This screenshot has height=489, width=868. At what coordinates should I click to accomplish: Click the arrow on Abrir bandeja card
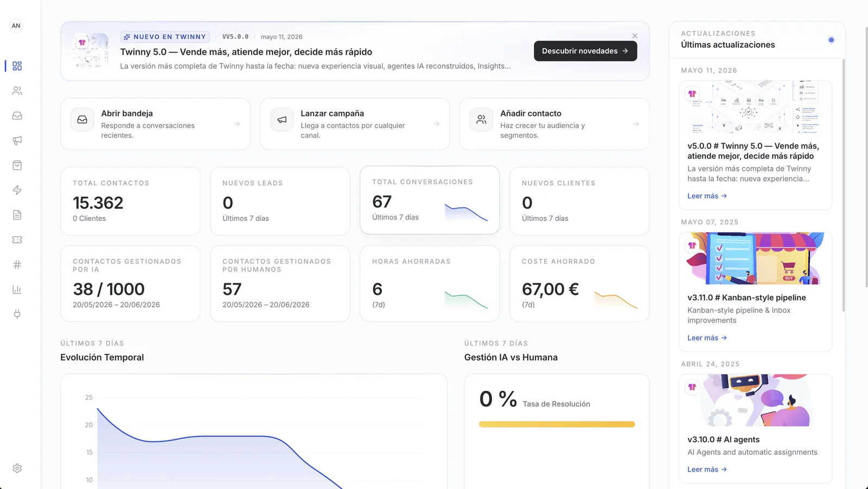[237, 124]
